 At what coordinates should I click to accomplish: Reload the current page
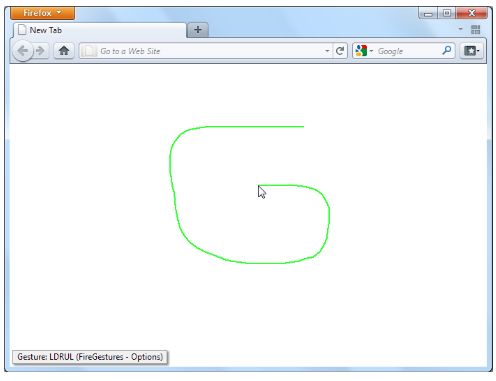[340, 51]
